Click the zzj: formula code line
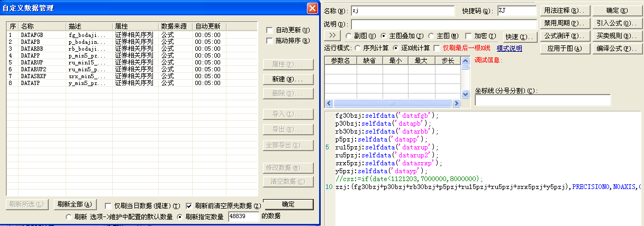Screen dimensions: 644x226 point(488,187)
